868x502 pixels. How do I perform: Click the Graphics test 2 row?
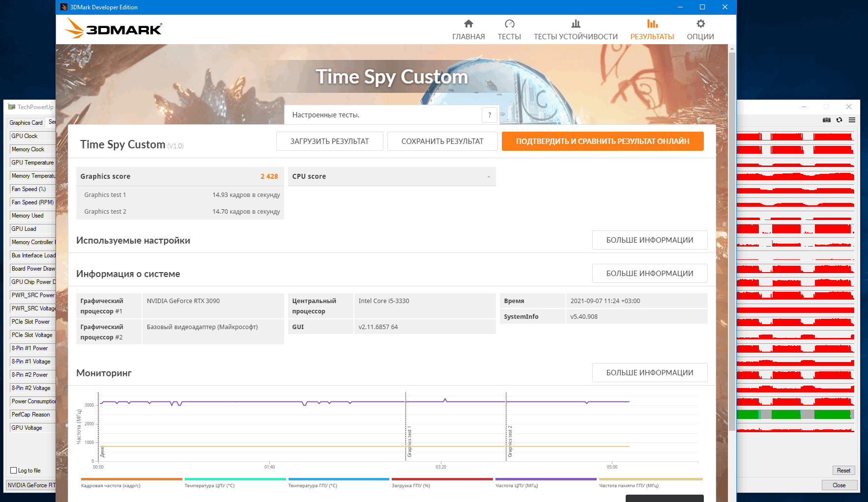pos(180,212)
